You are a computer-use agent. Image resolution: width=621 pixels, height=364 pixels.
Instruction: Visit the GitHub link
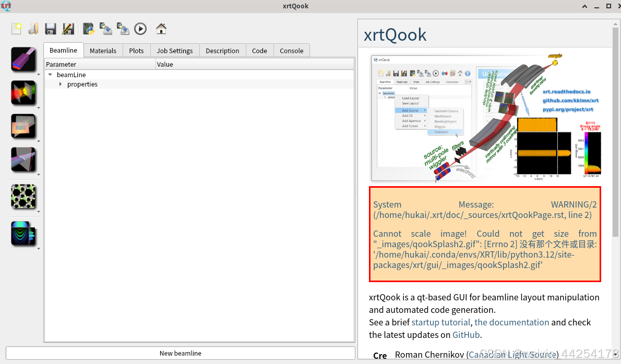click(x=465, y=335)
